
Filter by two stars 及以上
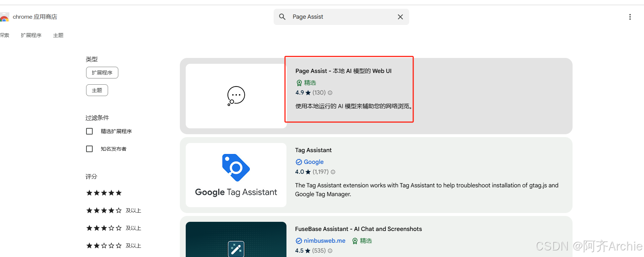[114, 246]
